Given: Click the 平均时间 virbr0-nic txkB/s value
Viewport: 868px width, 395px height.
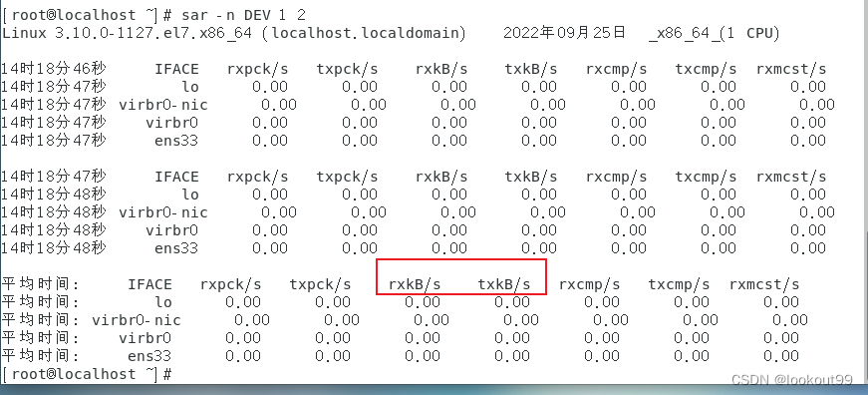Looking at the screenshot, I should point(521,320).
